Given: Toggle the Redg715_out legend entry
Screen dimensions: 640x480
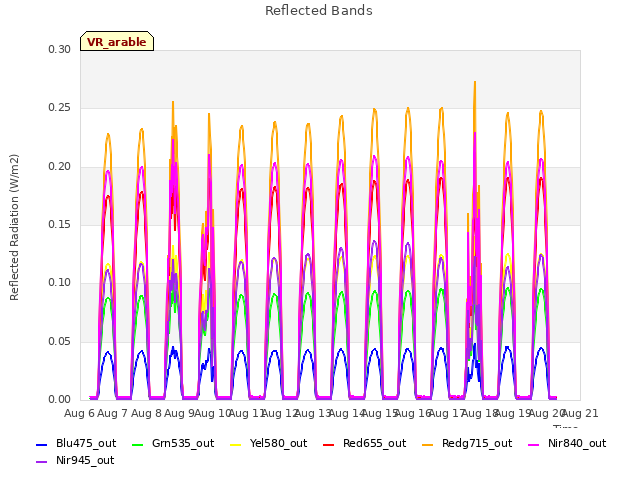Looking at the screenshot, I should pyautogui.click(x=467, y=443).
